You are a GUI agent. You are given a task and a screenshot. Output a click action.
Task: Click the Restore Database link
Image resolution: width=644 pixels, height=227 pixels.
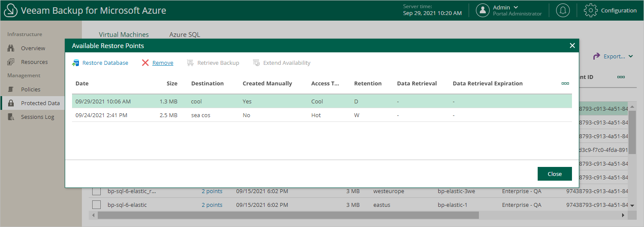click(x=105, y=63)
